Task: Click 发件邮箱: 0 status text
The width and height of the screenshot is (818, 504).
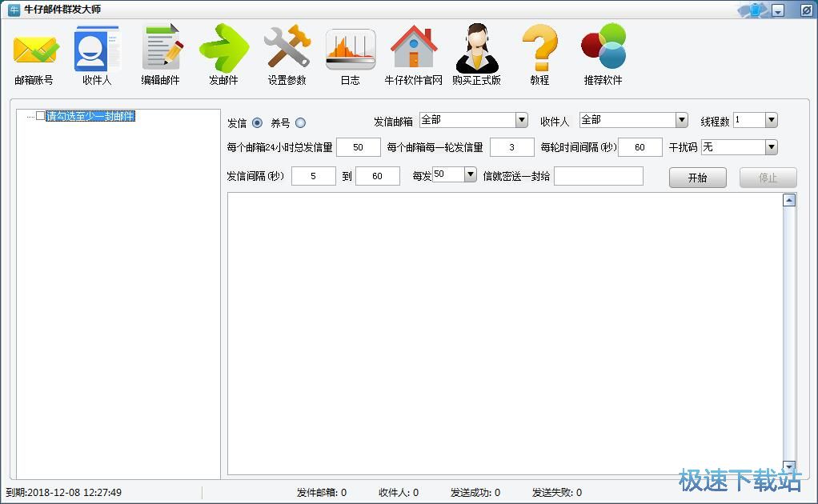Action: click(322, 493)
